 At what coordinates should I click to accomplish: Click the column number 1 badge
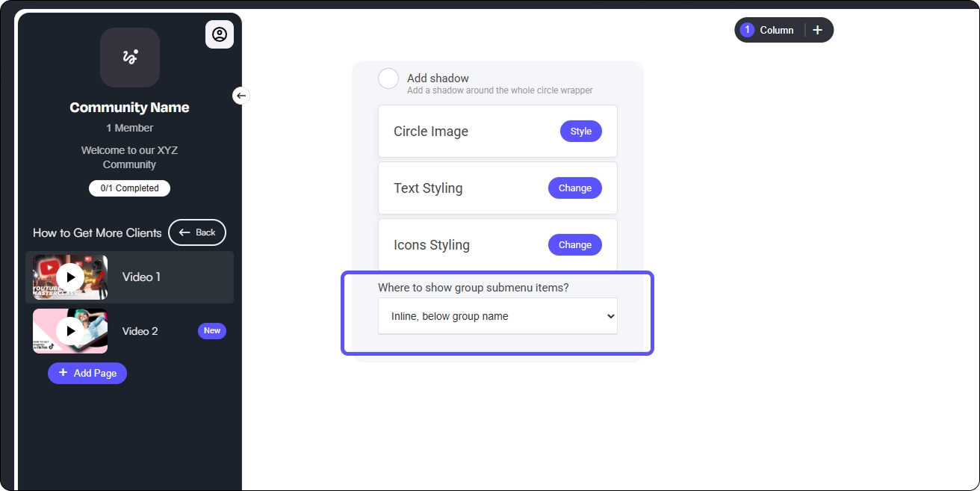[x=747, y=30]
